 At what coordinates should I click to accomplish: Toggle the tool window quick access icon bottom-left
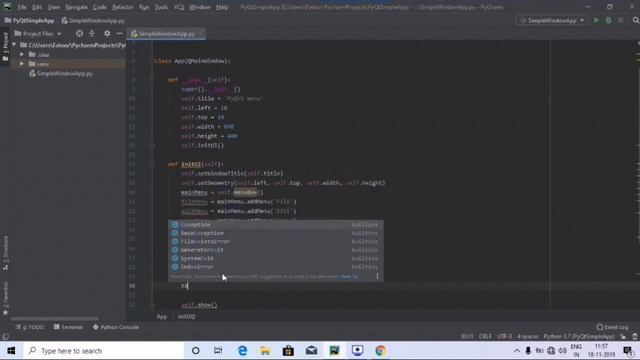pos(5,337)
